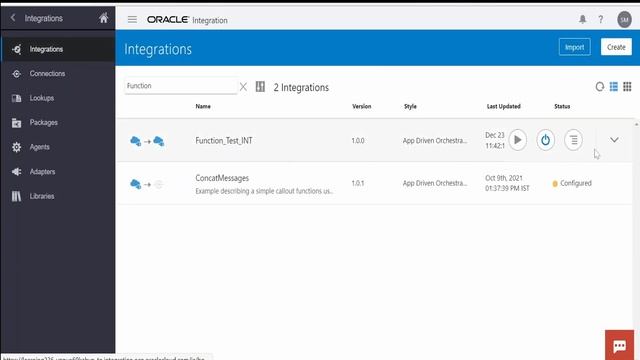Click version 1.0.0 of Function_Test_INT
640x360 pixels.
click(358, 141)
